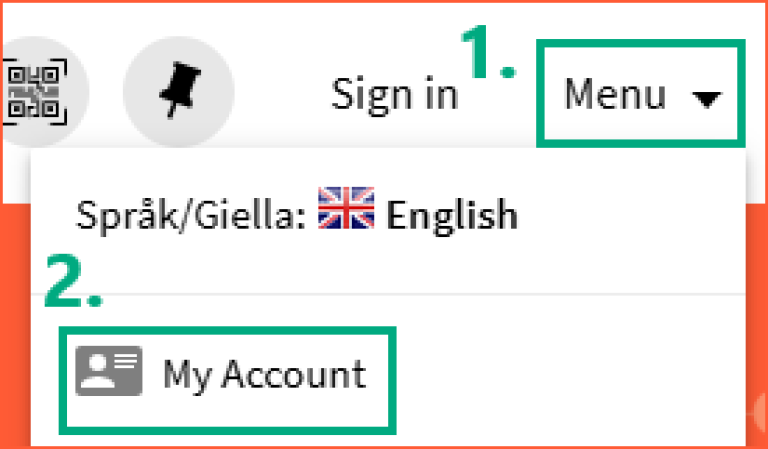
Task: Open account settings via the My Account icon
Action: coord(108,371)
